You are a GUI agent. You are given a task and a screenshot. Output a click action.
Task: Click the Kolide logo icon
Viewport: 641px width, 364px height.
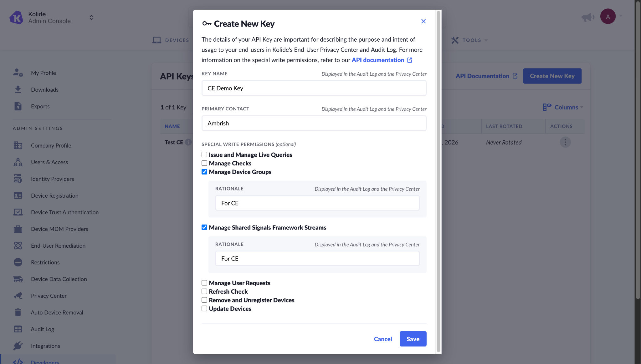(x=16, y=18)
